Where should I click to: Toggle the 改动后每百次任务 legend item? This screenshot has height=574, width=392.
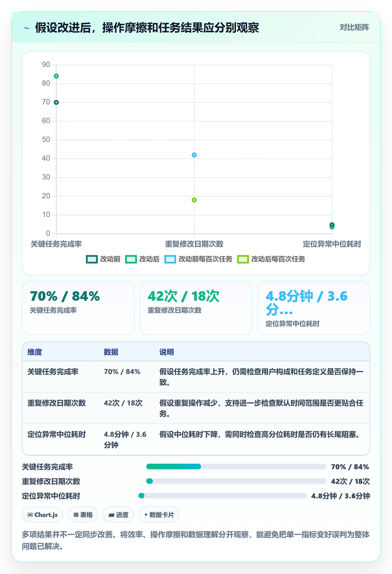[x=271, y=259]
